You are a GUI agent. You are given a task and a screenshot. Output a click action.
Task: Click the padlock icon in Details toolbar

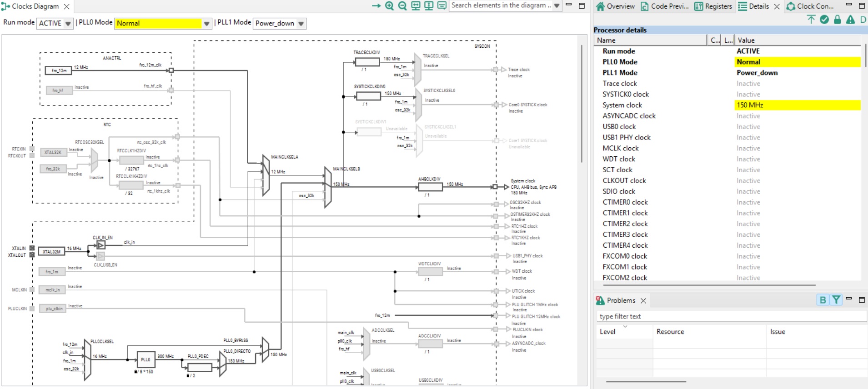[x=837, y=20]
